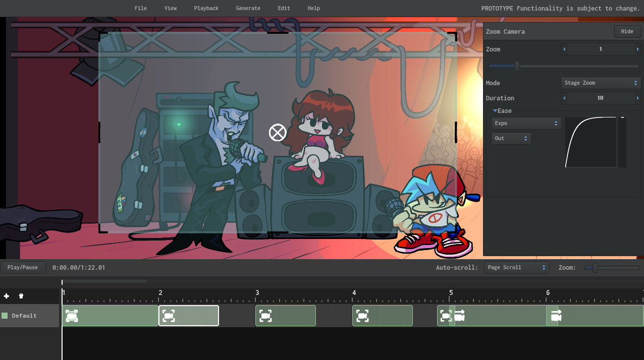
Task: Click the Play/Pause button
Action: tap(23, 268)
